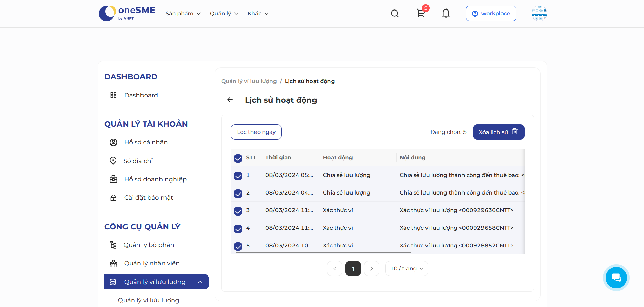
Task: Open the chat support bubble
Action: 616,278
